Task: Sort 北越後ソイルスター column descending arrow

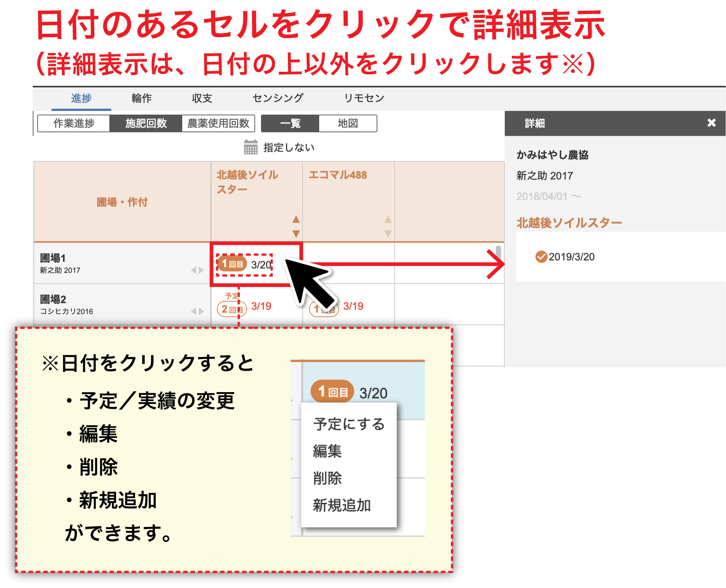Action: coord(296,234)
